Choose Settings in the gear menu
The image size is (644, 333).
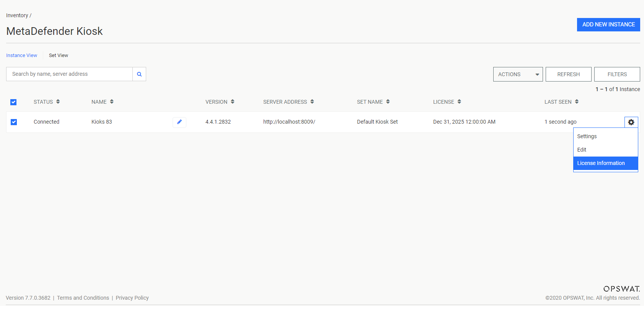(605, 136)
